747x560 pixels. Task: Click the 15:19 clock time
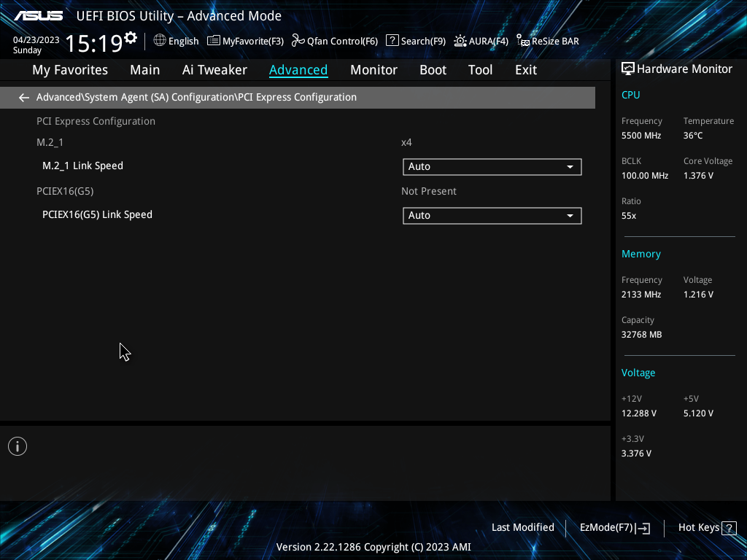[x=93, y=44]
